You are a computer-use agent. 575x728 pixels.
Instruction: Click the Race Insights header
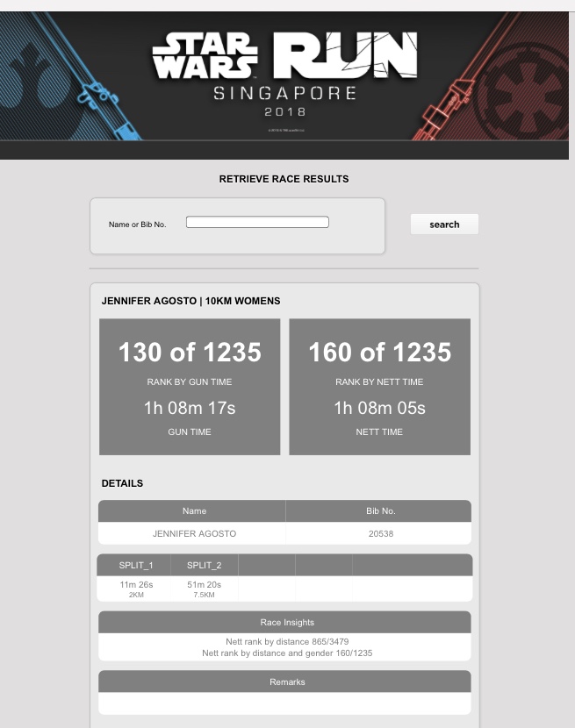(284, 622)
